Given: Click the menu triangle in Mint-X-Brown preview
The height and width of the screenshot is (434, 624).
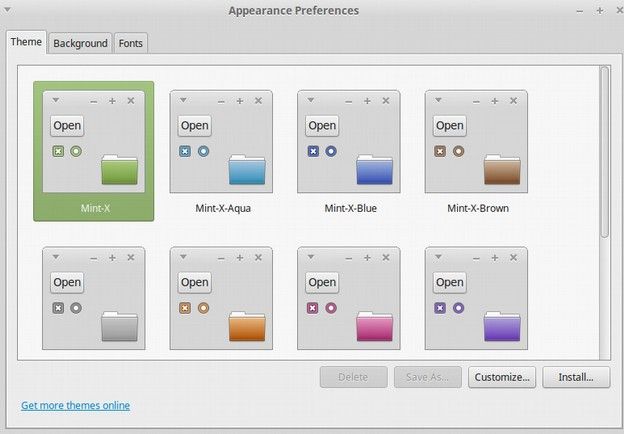Looking at the screenshot, I should pyautogui.click(x=438, y=100).
